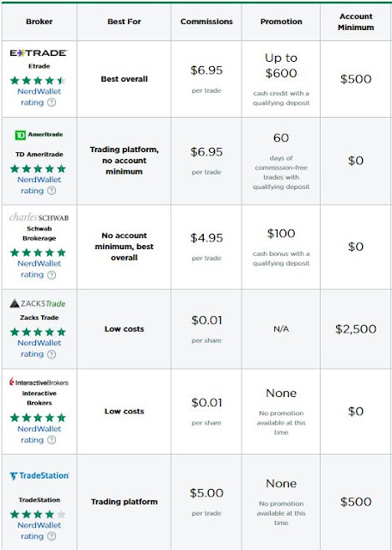Open the TD Ameritrade rating help icon
This screenshot has width=392, height=550.
[x=52, y=191]
